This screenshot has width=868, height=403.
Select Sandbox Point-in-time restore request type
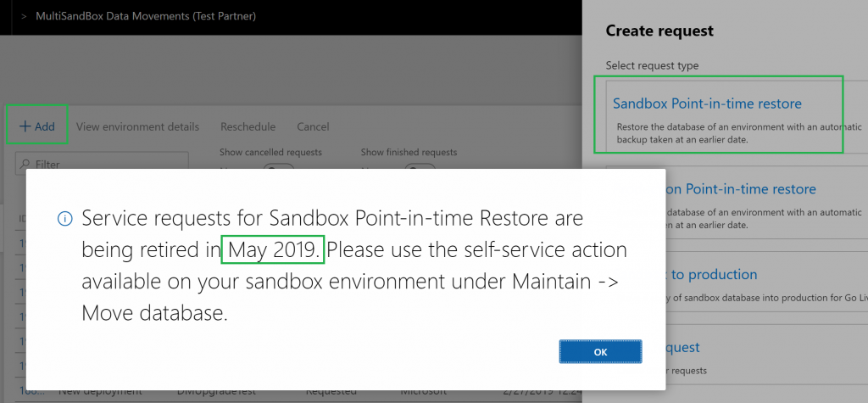click(x=707, y=104)
